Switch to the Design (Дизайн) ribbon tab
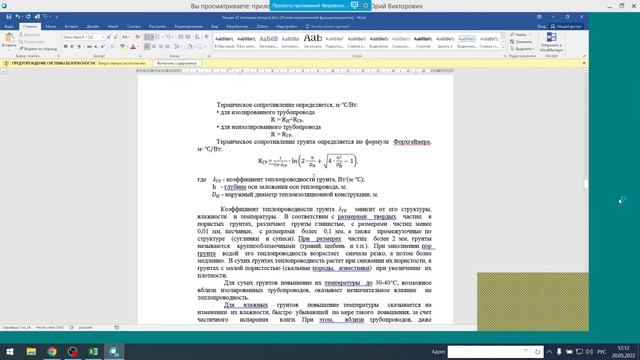This screenshot has width=640, height=360. click(x=93, y=27)
